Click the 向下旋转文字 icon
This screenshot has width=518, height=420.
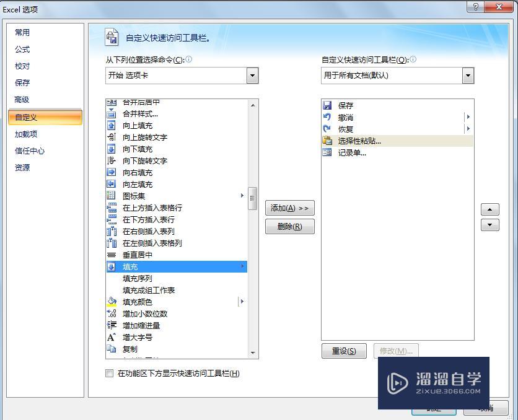pos(112,161)
